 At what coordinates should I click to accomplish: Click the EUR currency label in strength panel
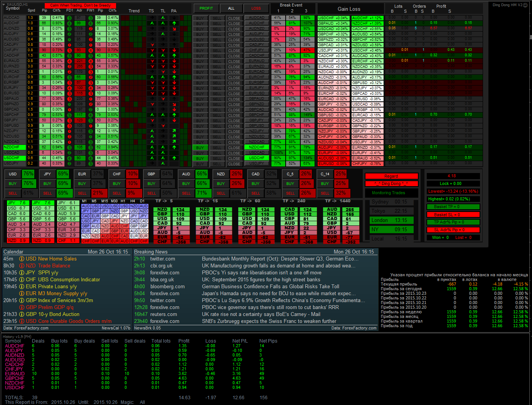click(82, 174)
